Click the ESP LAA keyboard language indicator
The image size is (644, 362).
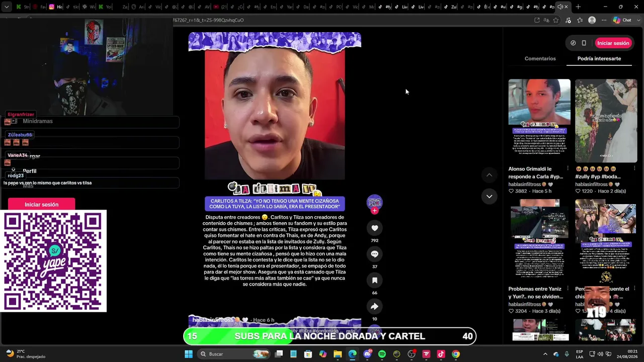580,354
